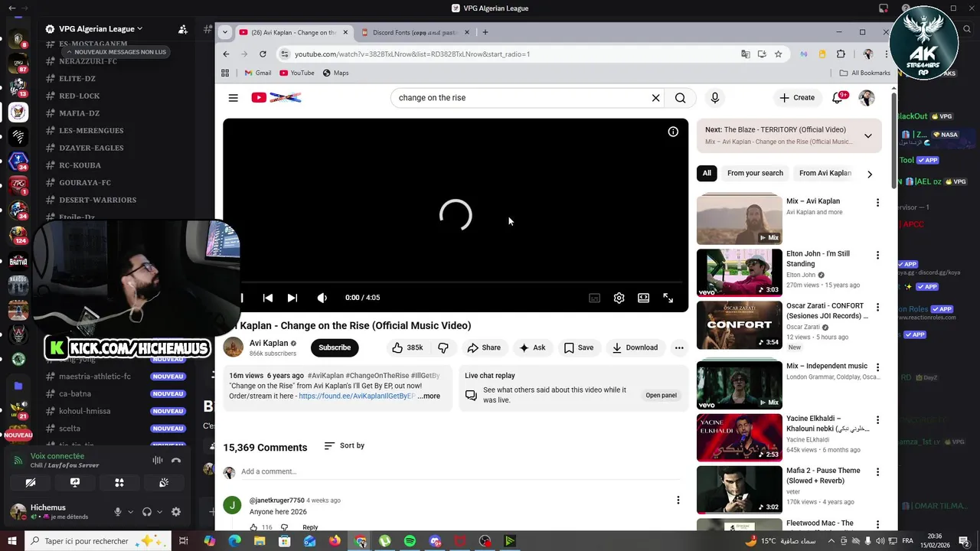The width and height of the screenshot is (980, 551).
Task: Open menu for Oscar Zarati CONFORT video
Action: pos(877,308)
